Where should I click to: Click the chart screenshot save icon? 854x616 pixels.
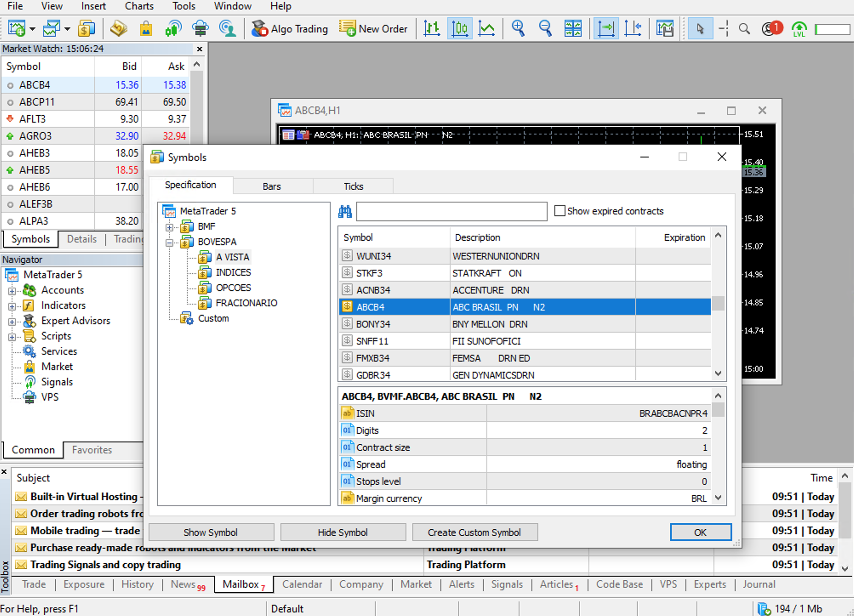click(x=665, y=29)
